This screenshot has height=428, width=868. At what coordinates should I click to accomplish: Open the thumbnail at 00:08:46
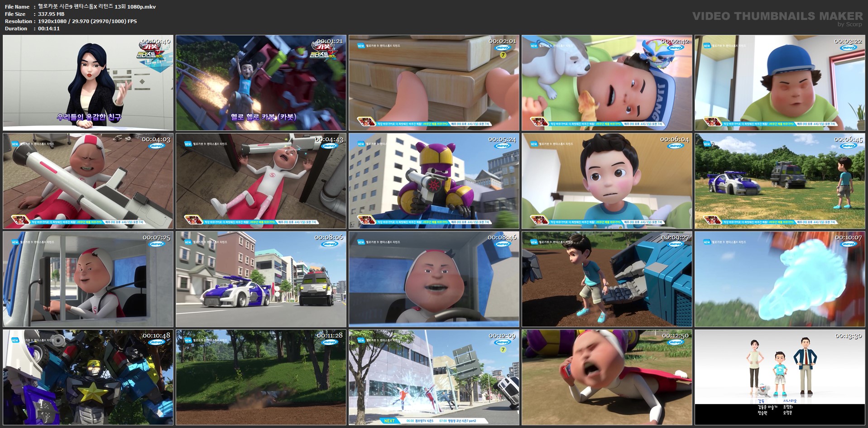(x=434, y=279)
